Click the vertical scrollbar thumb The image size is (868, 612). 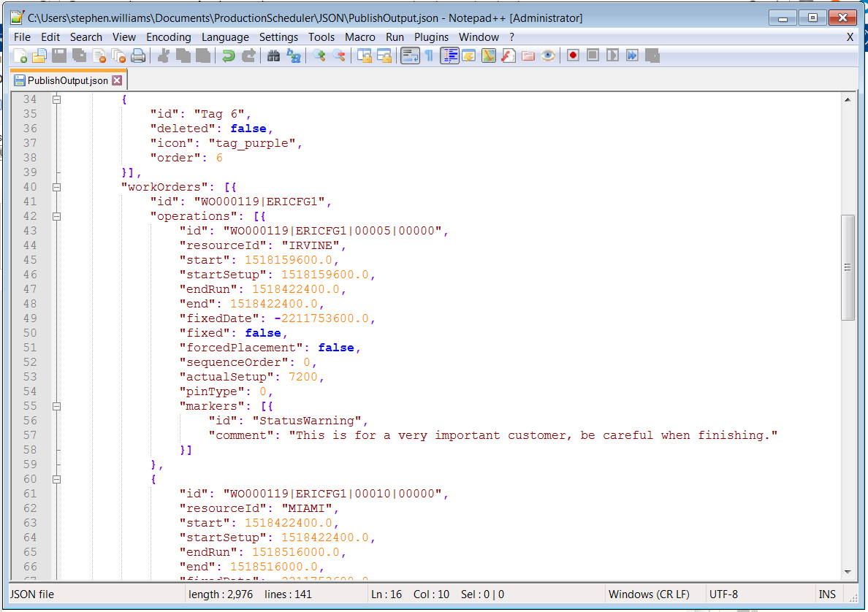point(848,267)
